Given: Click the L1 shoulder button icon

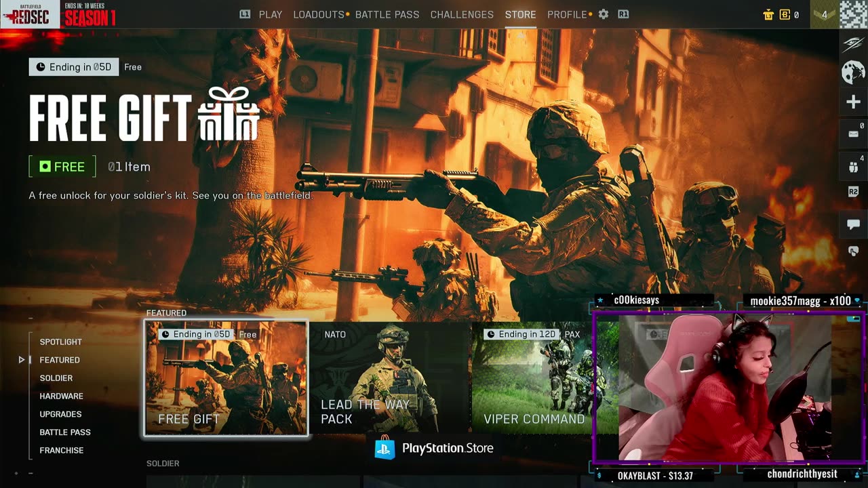Looking at the screenshot, I should click(x=245, y=14).
